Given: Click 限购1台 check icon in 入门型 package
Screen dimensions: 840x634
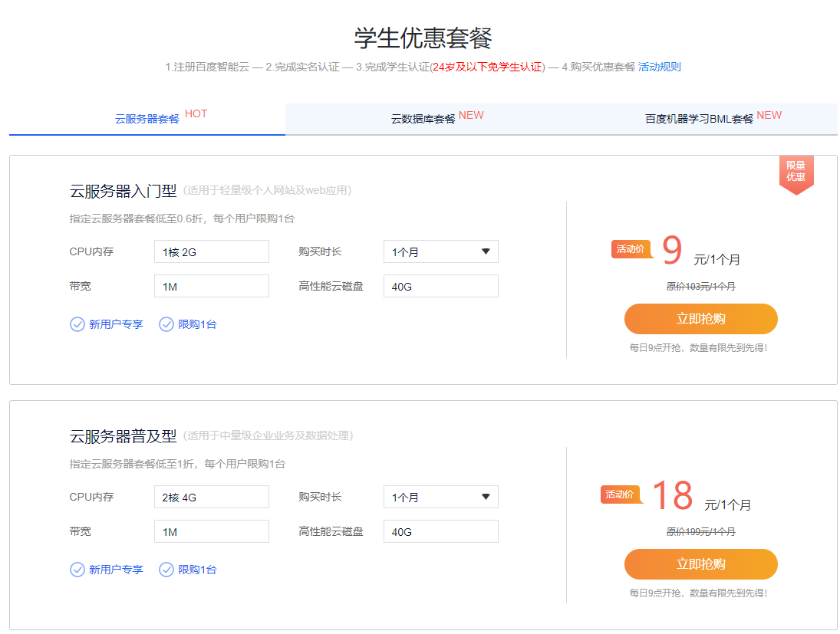Looking at the screenshot, I should click(x=166, y=324).
